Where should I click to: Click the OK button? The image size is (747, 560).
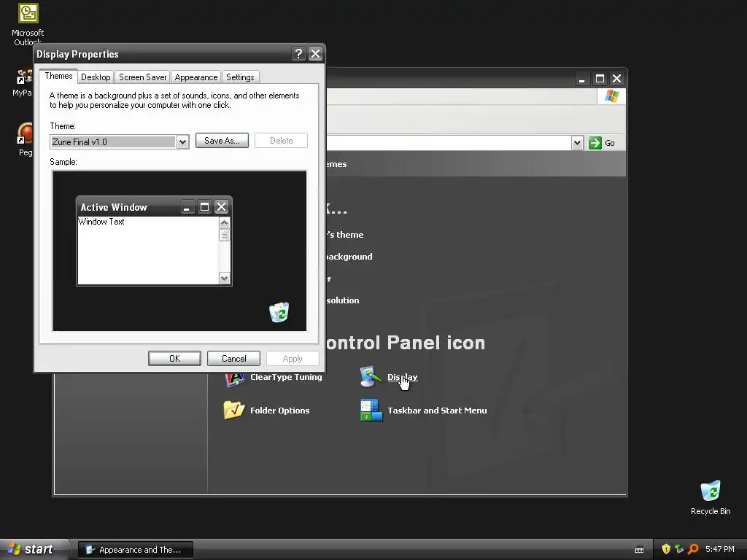(174, 359)
